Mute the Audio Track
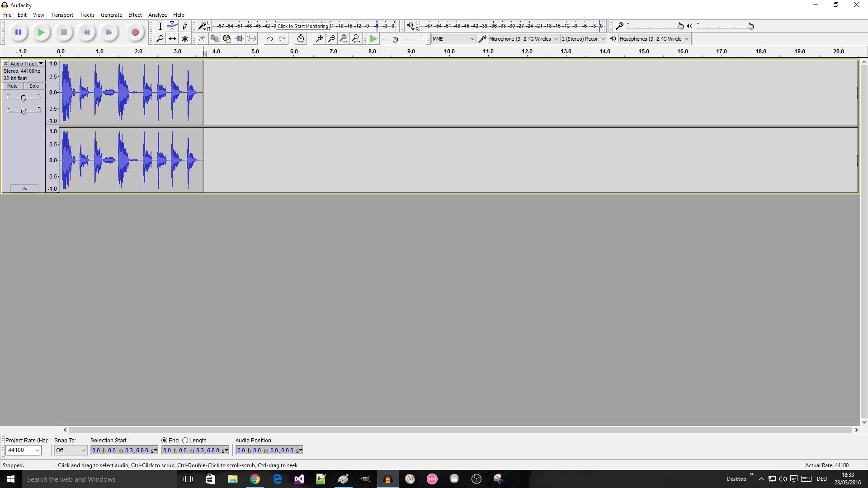868x488 pixels. [12, 86]
